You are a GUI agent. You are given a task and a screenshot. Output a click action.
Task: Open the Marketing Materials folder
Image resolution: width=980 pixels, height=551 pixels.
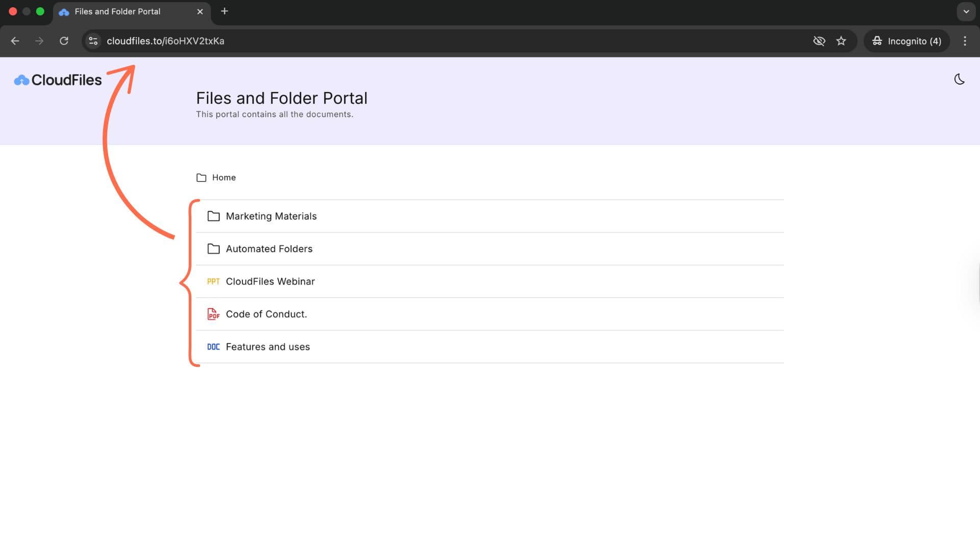tap(271, 216)
